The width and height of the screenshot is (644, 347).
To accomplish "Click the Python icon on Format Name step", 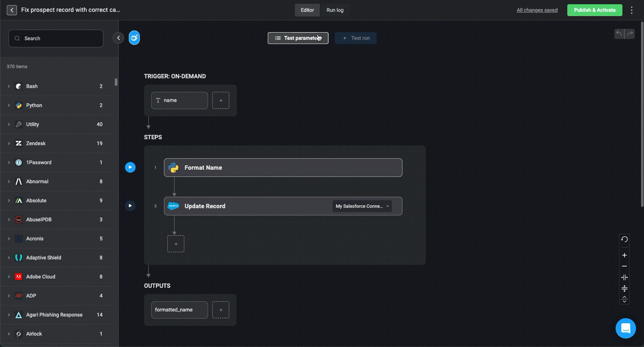I will tap(173, 168).
